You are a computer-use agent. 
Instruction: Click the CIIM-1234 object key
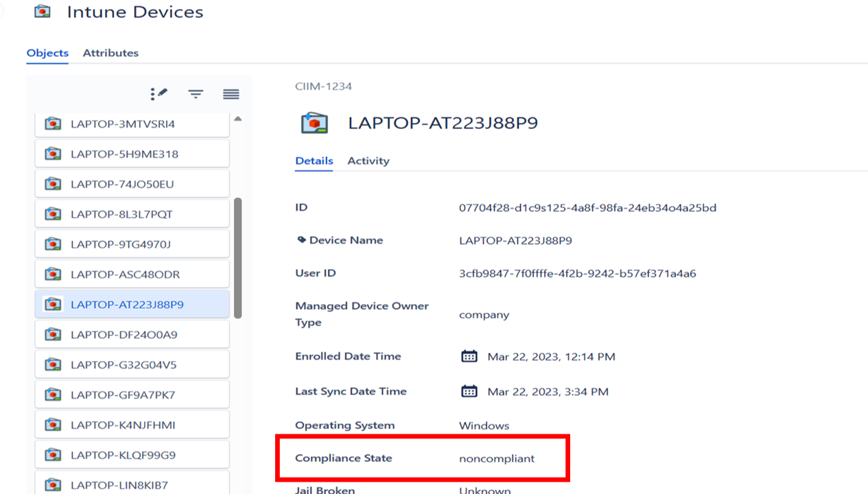pyautogui.click(x=323, y=86)
